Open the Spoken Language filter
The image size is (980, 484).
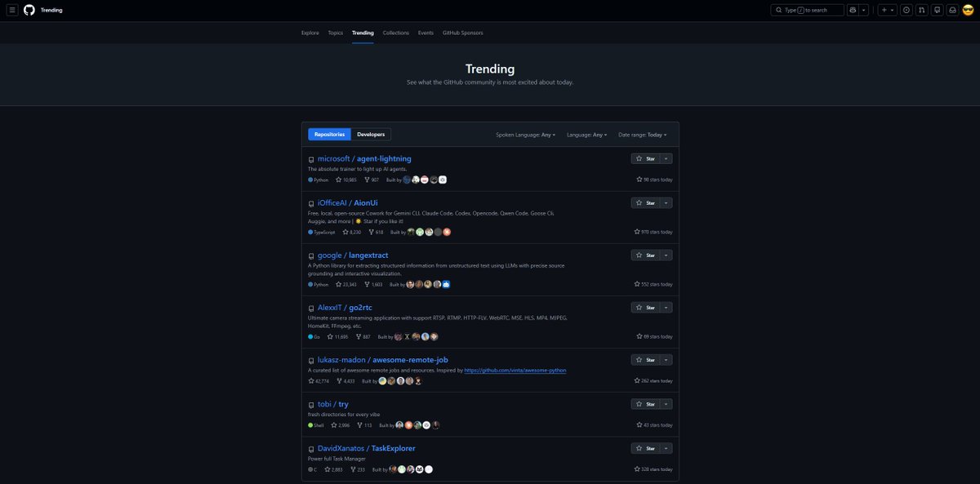[x=525, y=135]
